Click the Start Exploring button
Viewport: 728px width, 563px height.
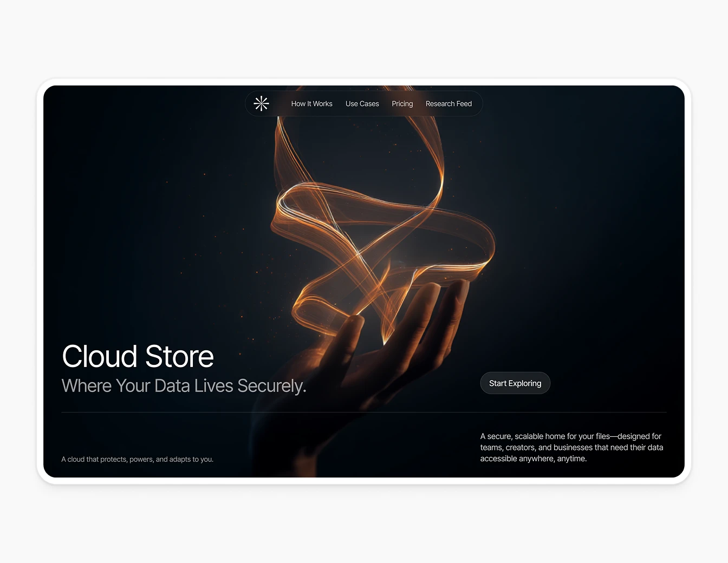(x=515, y=383)
